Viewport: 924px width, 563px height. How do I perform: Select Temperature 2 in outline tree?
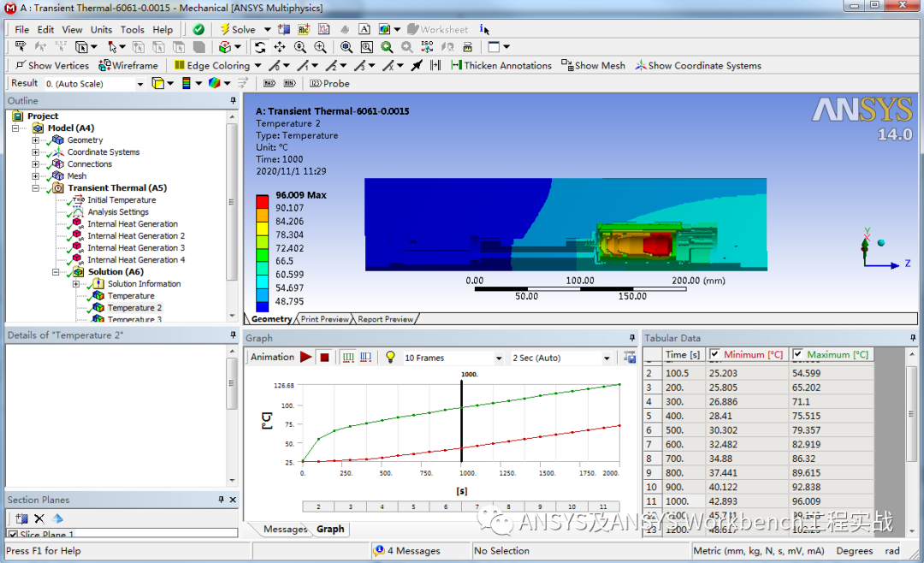tap(134, 308)
